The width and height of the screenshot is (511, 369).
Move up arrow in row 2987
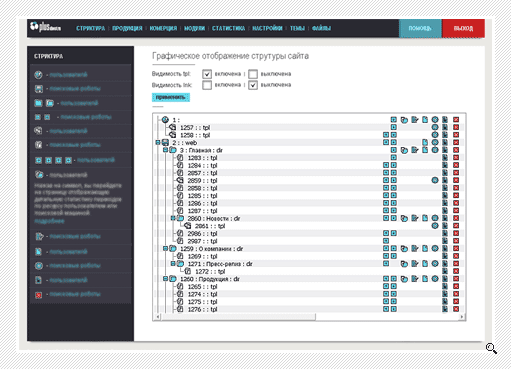tap(386, 241)
